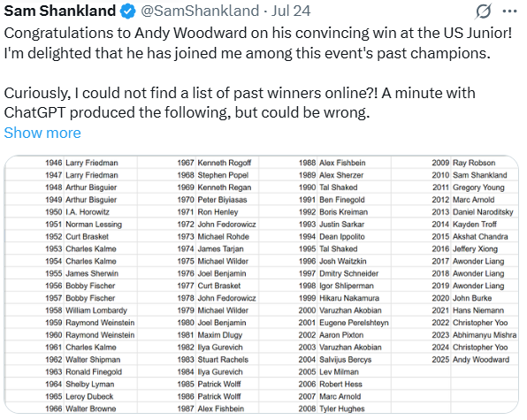Open the Grok explain-post icon
The height and width of the screenshot is (420, 527).
point(484,11)
